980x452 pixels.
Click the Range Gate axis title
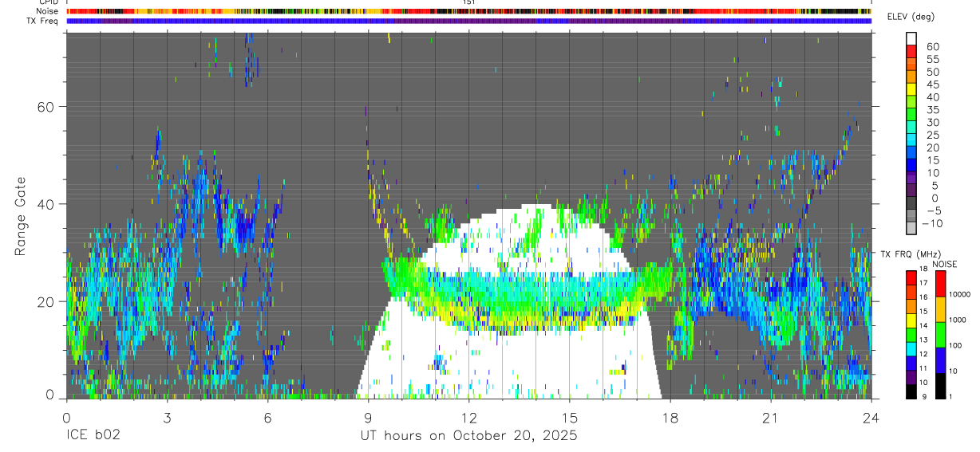click(x=21, y=215)
